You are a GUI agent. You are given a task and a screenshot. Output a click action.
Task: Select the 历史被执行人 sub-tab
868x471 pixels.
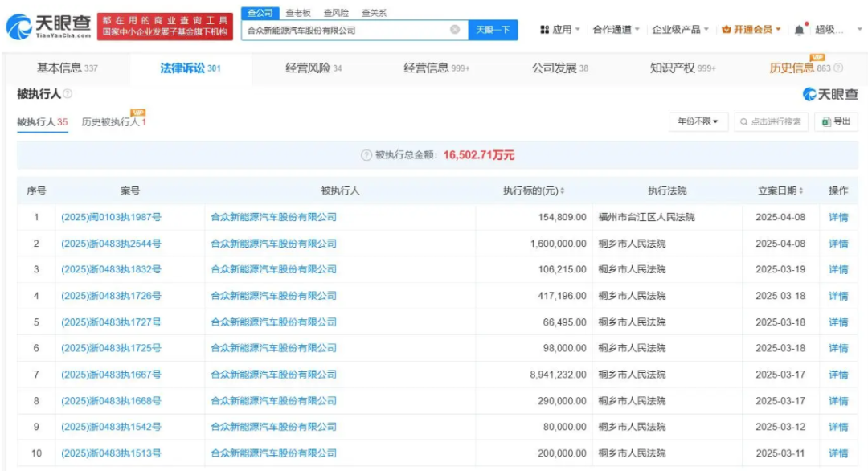113,121
